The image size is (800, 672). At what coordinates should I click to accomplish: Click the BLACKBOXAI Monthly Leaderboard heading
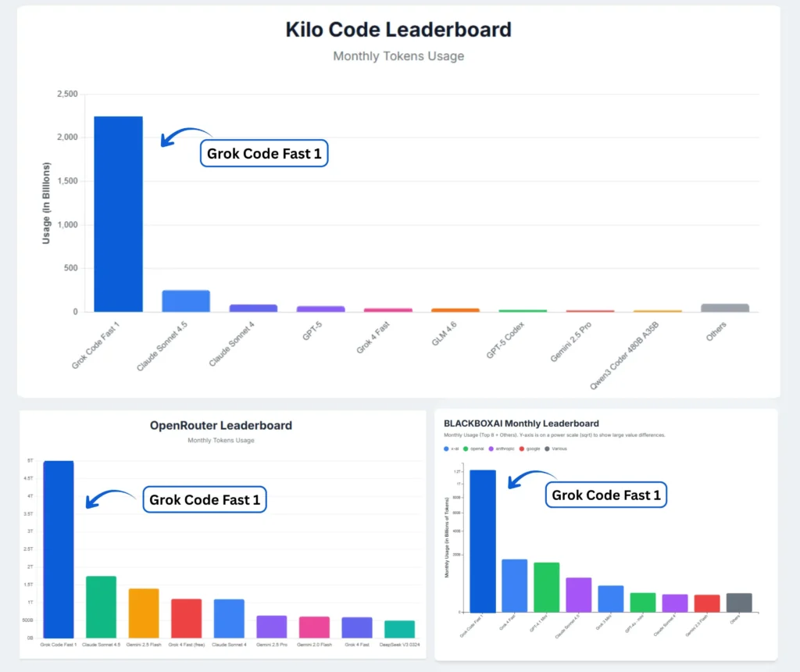pos(521,423)
